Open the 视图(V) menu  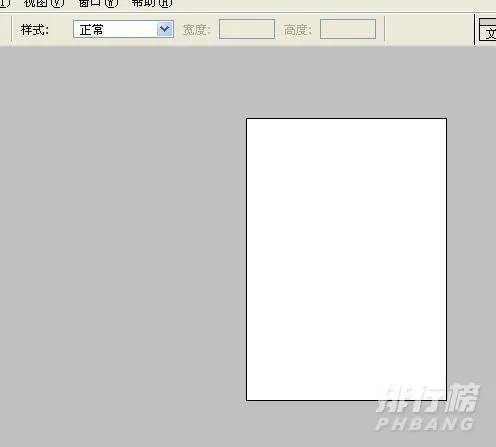click(43, 3)
